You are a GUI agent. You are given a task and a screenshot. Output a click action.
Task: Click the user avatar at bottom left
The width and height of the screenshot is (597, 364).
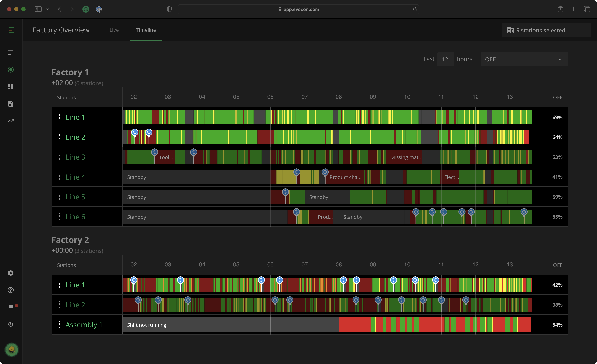click(11, 350)
